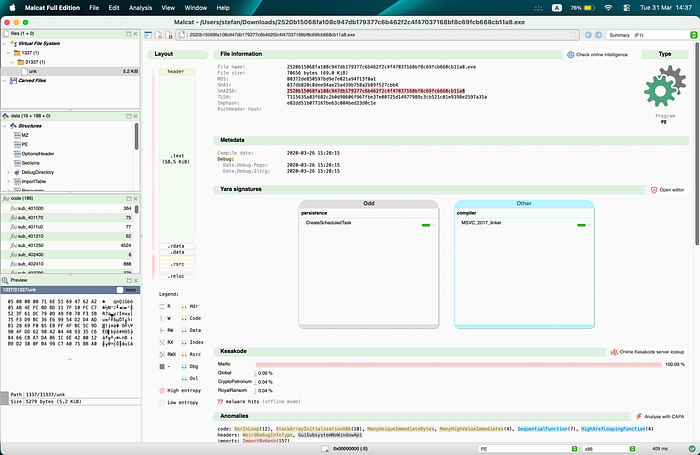Open the Edit menu
Image resolution: width=700 pixels, height=455 pixels.
pos(114,8)
